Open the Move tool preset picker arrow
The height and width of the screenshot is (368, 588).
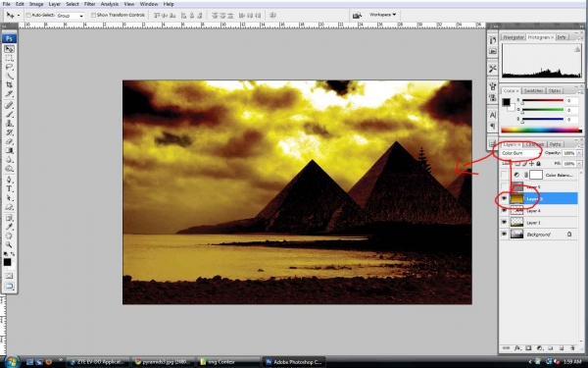pos(19,16)
